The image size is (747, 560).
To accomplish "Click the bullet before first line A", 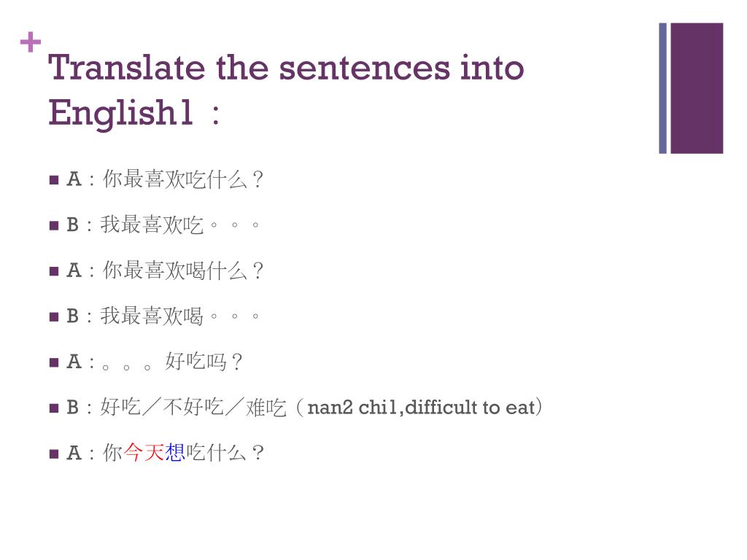I will 54,180.
